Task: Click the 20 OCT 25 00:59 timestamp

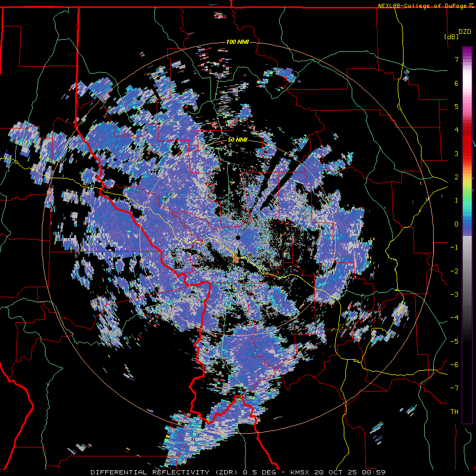Action: click(x=350, y=472)
